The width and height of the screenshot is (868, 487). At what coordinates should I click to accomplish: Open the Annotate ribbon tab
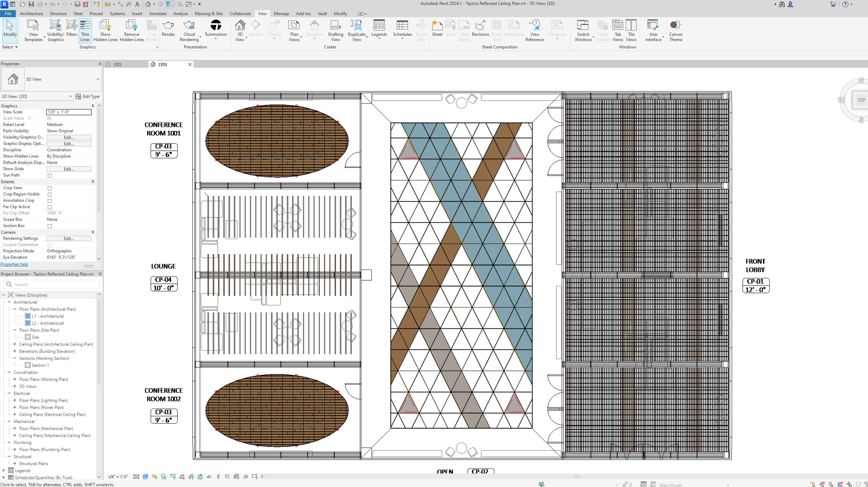coord(157,13)
